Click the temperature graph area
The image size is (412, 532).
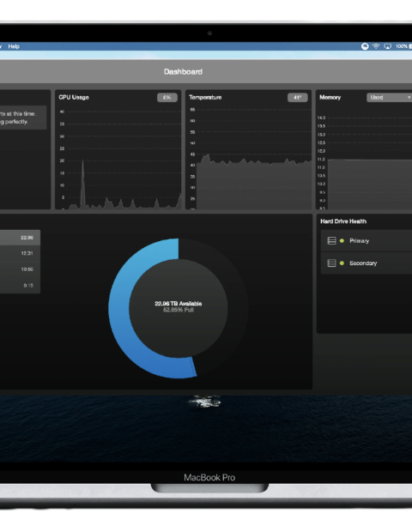click(x=254, y=184)
